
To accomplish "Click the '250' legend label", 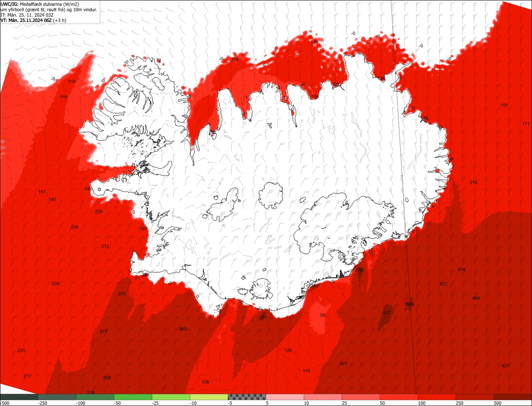I will point(460,403).
